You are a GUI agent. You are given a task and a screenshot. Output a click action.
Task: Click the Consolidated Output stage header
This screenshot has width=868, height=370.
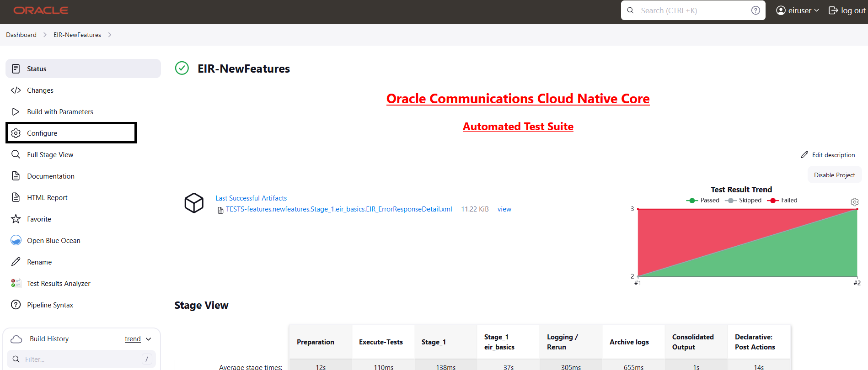(x=696, y=342)
